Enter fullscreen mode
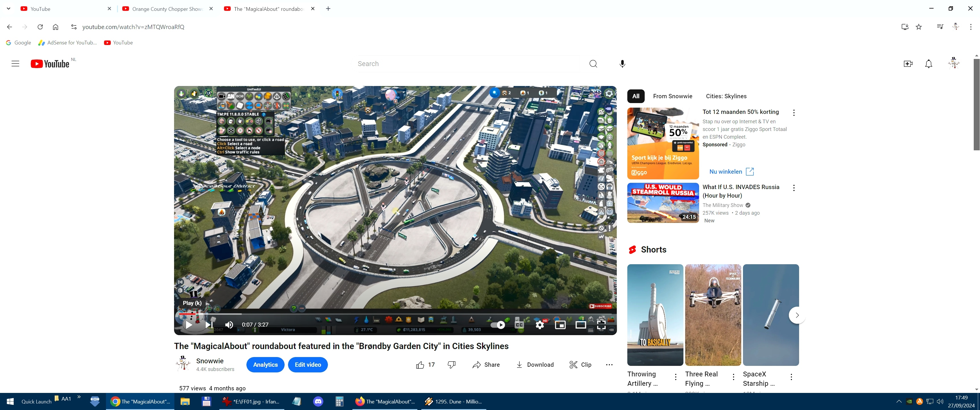 (601, 325)
